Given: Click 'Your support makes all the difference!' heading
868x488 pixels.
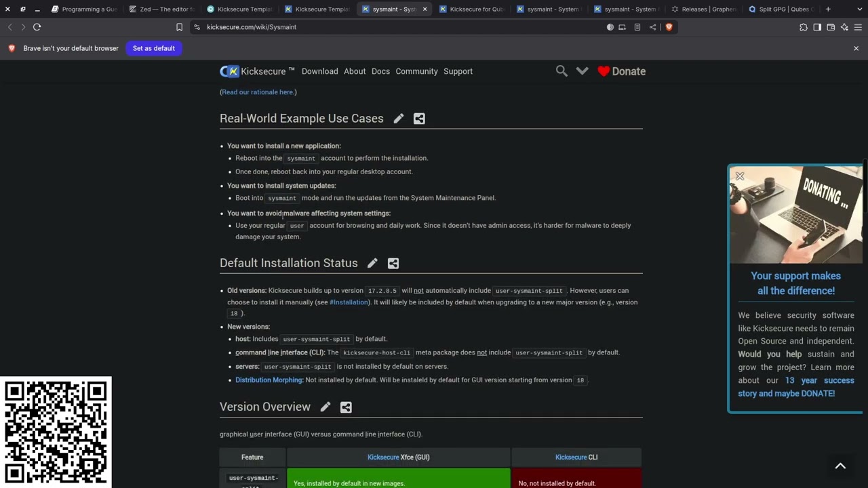Looking at the screenshot, I should pos(796,283).
